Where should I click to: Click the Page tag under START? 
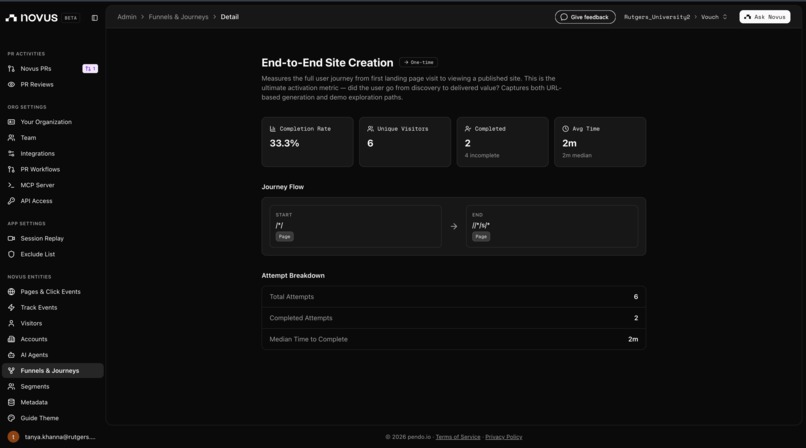click(284, 236)
